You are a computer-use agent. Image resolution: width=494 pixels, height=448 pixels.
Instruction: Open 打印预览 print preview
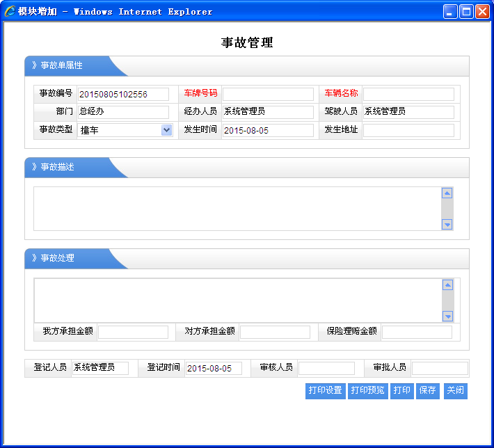coord(367,391)
